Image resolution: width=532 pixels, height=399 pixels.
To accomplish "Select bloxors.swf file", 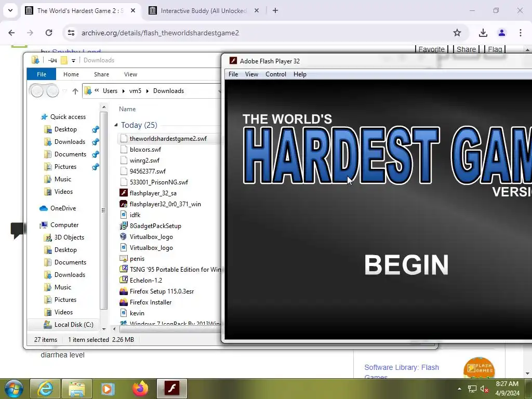I will (x=145, y=150).
